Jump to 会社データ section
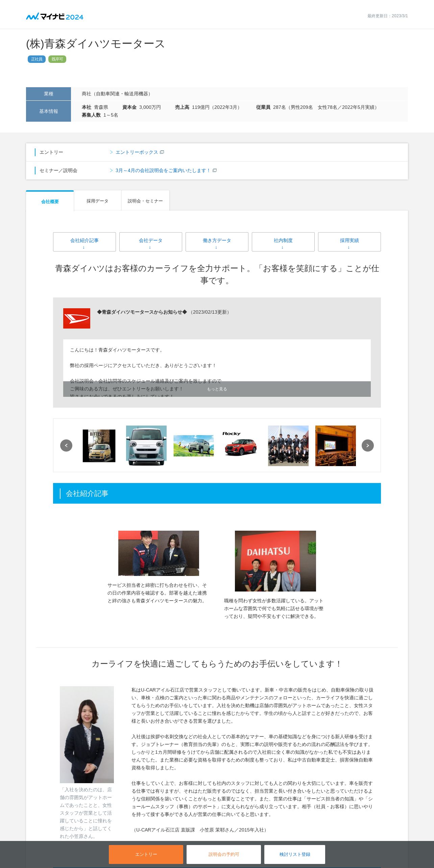The image size is (434, 868). click(151, 242)
